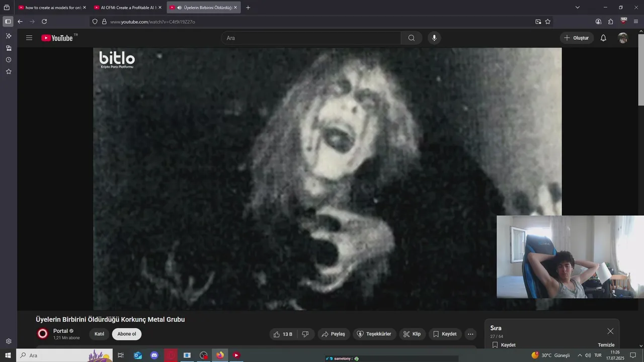
Task: Subscribe with the Abone ol button
Action: click(127, 334)
